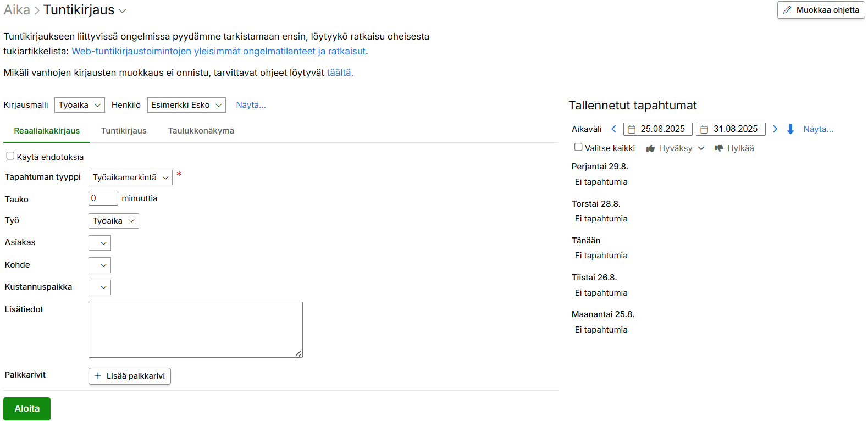Screen dimensions: 868x421
Task: Check the Valitse kaikki checkbox
Action: (x=578, y=147)
